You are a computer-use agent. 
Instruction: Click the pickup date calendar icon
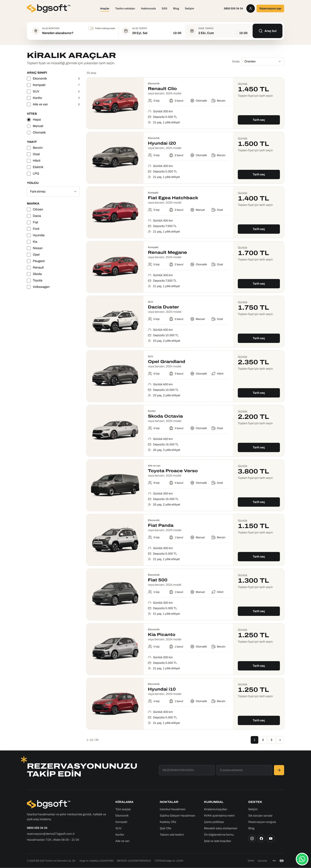point(126,31)
